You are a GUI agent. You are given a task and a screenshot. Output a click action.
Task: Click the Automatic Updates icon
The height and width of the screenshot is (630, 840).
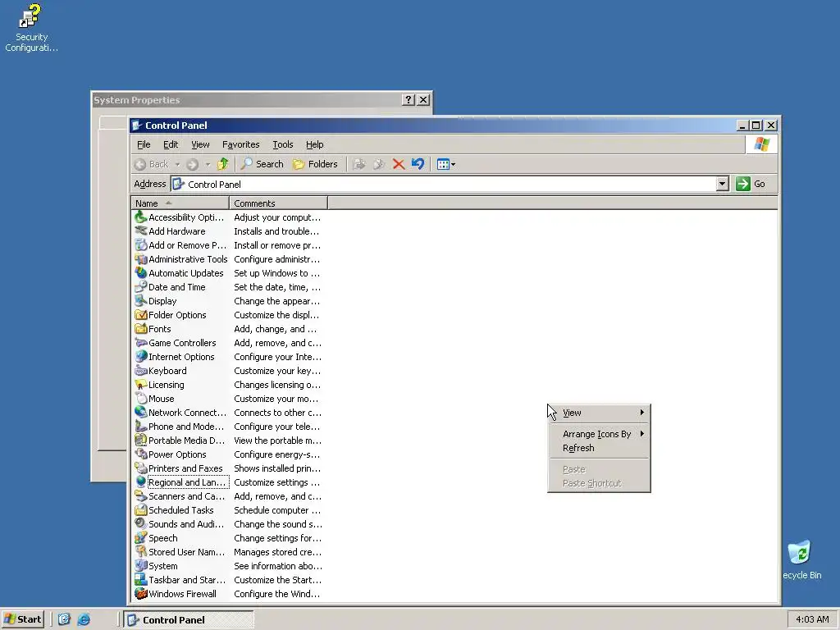click(141, 272)
